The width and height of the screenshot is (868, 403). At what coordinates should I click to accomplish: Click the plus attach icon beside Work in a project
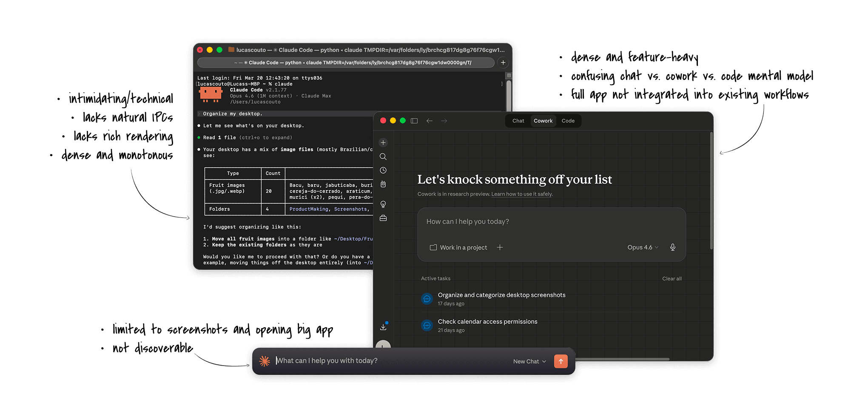[x=500, y=247]
